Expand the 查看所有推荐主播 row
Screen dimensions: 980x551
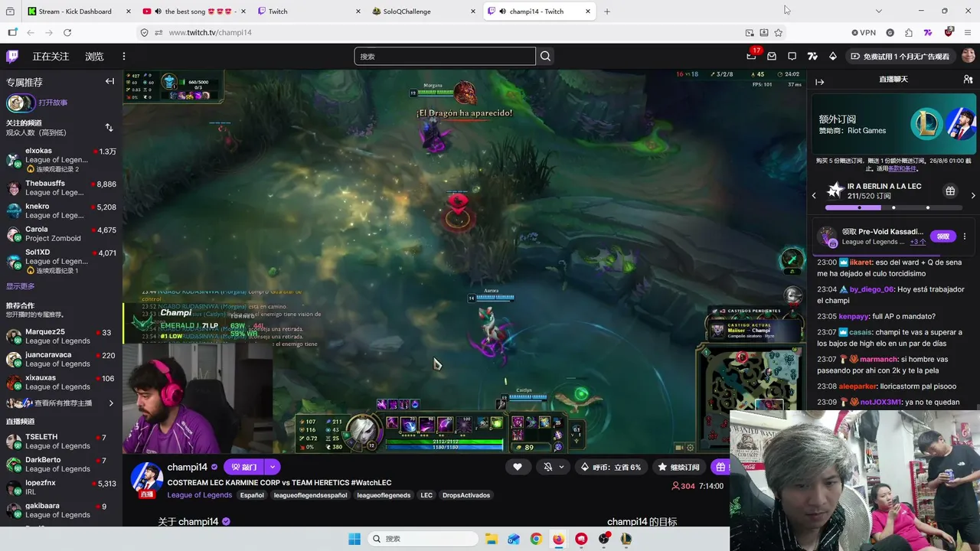[60, 403]
